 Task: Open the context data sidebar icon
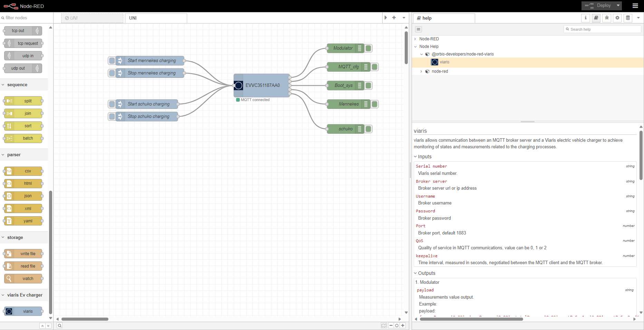click(x=628, y=18)
